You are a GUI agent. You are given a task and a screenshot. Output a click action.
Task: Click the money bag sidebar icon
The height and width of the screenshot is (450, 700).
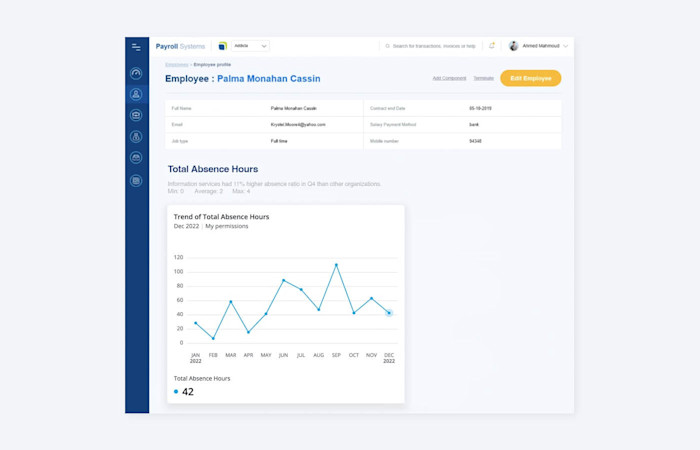(x=136, y=136)
